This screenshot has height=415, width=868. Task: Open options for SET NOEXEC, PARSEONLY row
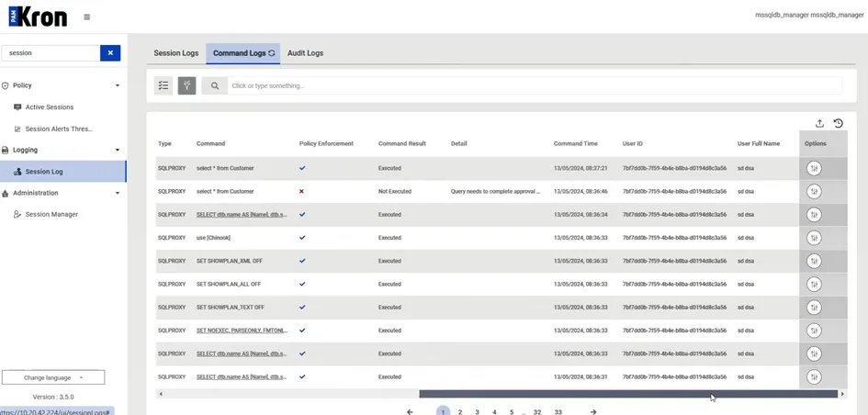814,331
